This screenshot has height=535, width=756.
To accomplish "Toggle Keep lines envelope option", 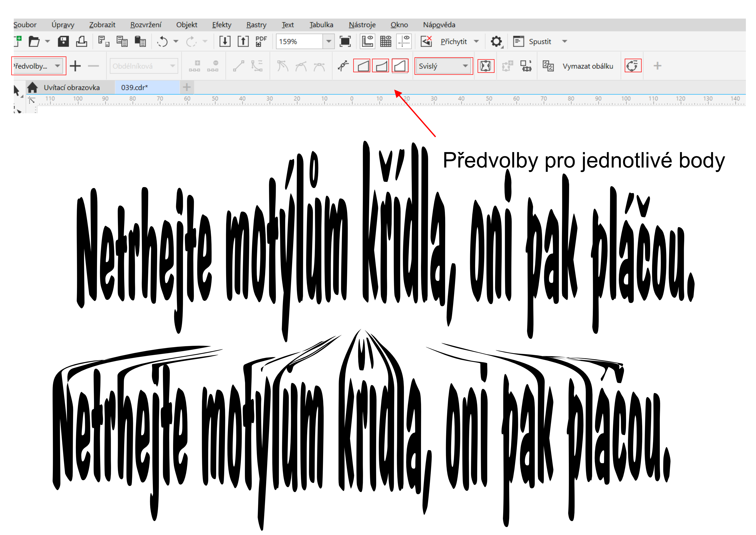I will click(486, 66).
